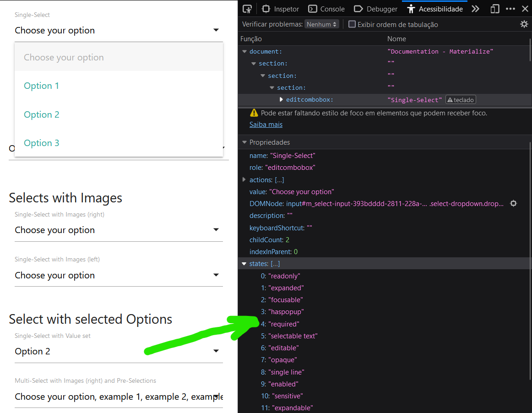This screenshot has width=532, height=413.
Task: Open responsive design mode icon
Action: pos(494,9)
